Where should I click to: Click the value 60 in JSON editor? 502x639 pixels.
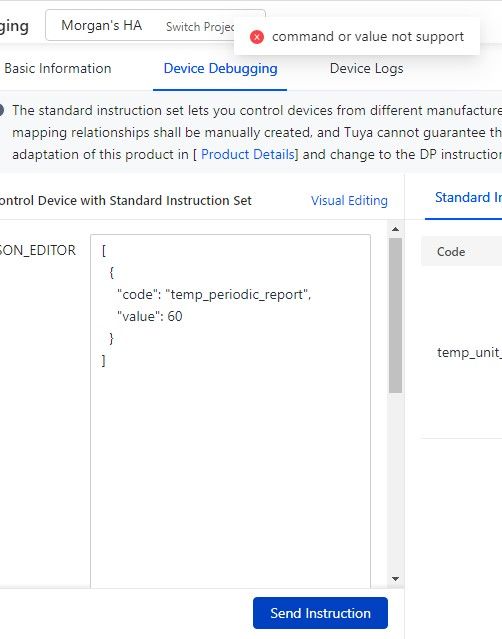pyautogui.click(x=175, y=317)
